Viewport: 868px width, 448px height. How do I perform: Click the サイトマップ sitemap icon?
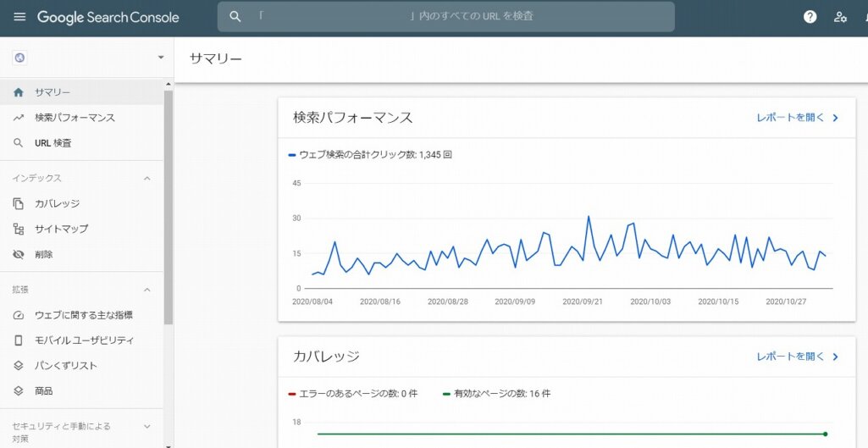point(19,229)
